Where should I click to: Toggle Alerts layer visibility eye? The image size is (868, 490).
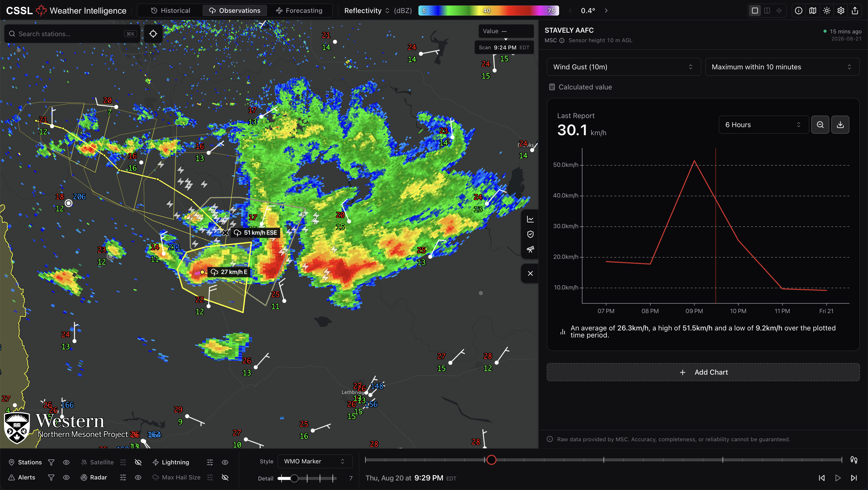[x=66, y=477]
